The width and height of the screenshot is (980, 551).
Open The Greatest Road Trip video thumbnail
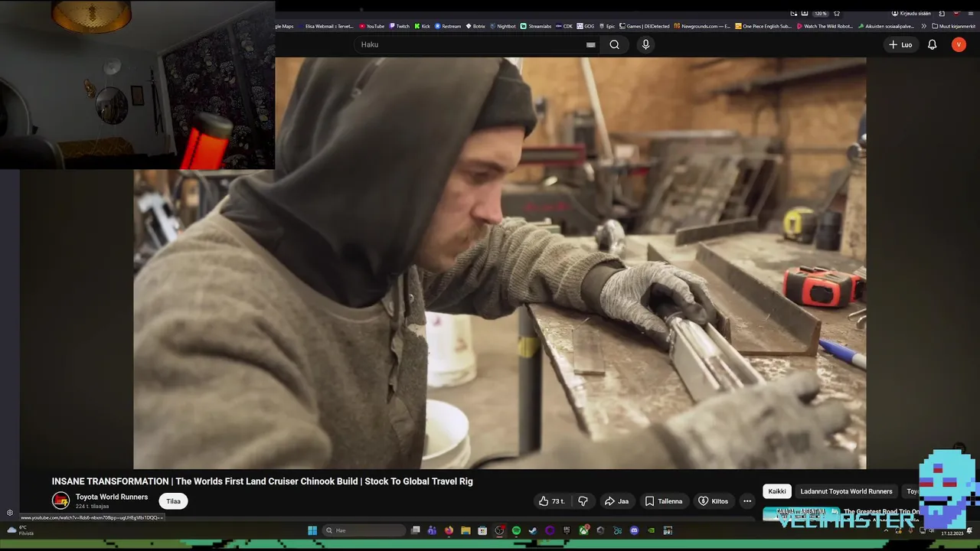[800, 514]
